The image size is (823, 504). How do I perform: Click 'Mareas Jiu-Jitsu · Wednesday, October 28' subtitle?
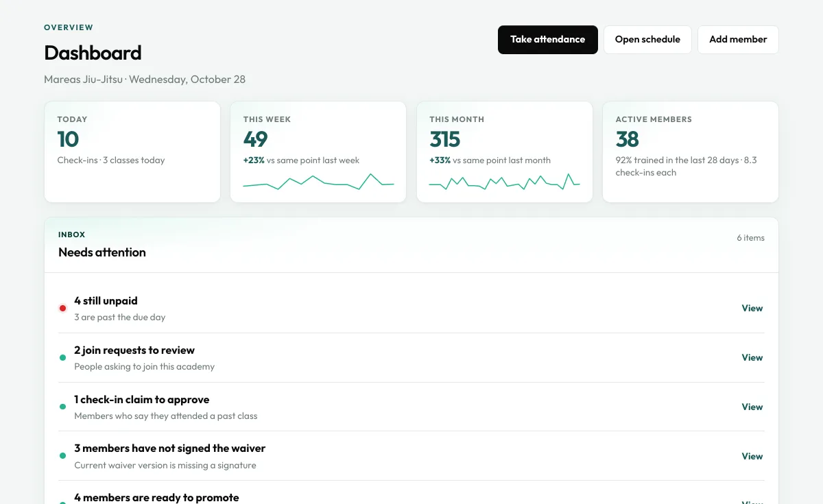(145, 80)
